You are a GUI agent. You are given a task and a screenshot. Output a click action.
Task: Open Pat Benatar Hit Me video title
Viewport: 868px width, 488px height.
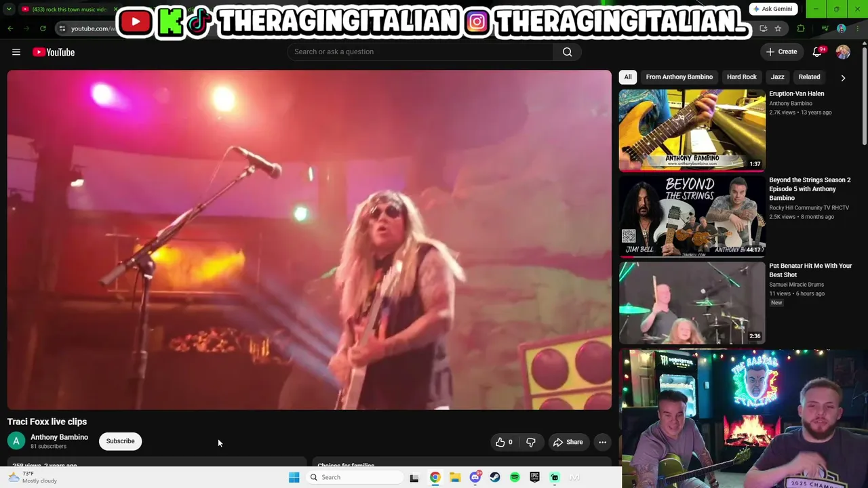click(x=810, y=270)
